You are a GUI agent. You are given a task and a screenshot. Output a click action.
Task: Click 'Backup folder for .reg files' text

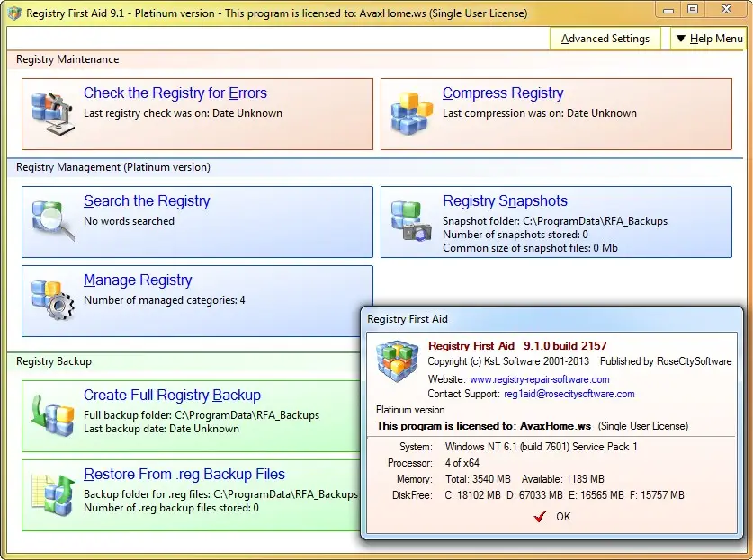pos(220,494)
